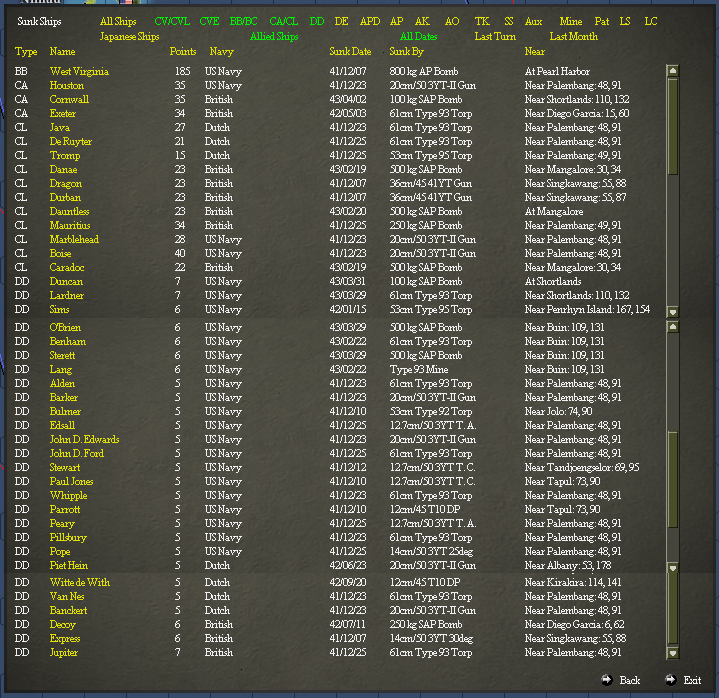
Task: Click middle list scrollbar up arrow
Action: (x=673, y=327)
